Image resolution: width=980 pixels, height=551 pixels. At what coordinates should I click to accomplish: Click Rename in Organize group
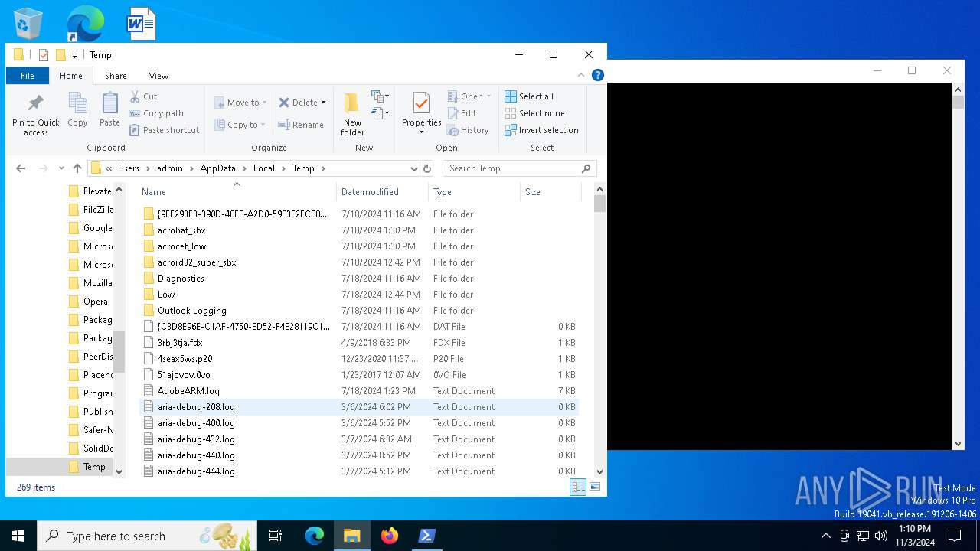(x=301, y=125)
